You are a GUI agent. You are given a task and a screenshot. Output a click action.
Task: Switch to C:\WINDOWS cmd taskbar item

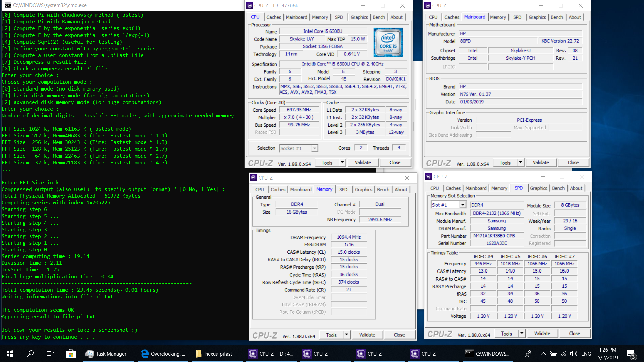[487, 354]
